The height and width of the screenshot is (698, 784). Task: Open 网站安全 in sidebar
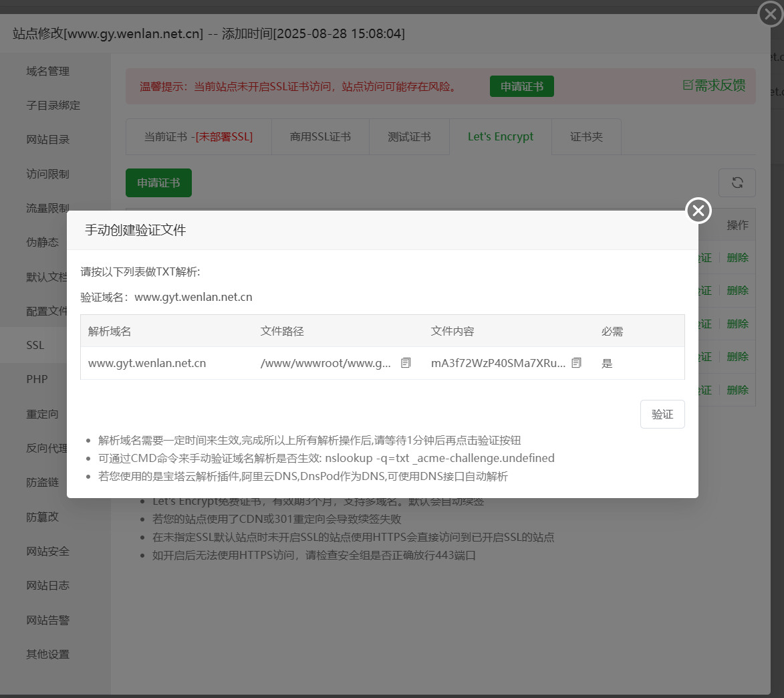48,552
